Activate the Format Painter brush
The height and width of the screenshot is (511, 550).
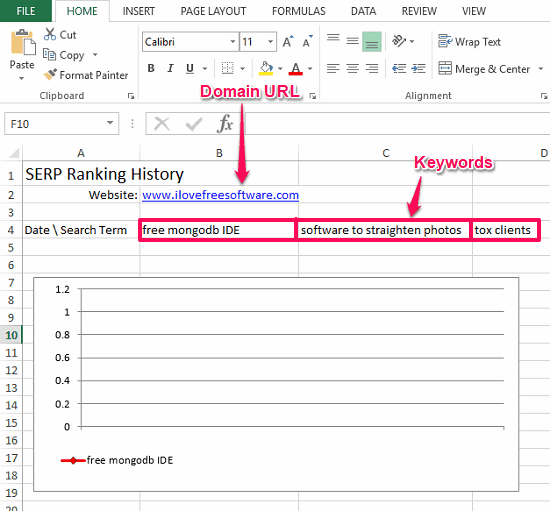point(86,75)
